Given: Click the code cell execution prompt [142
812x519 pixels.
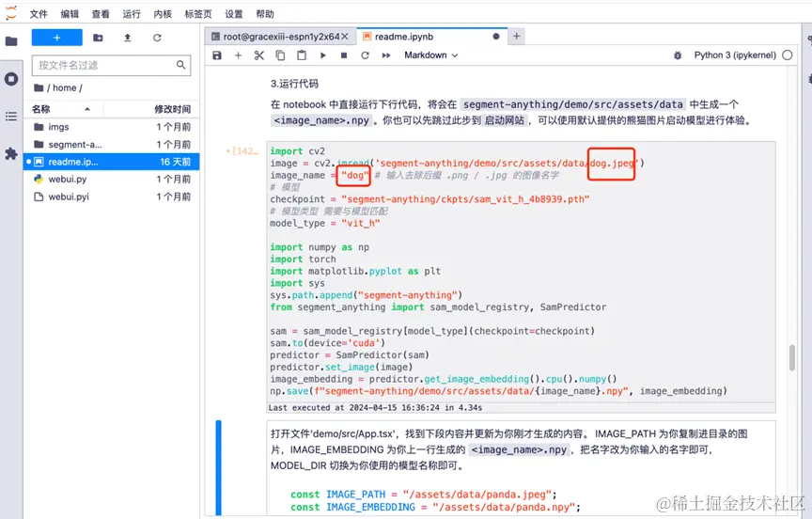Looking at the screenshot, I should coord(242,151).
